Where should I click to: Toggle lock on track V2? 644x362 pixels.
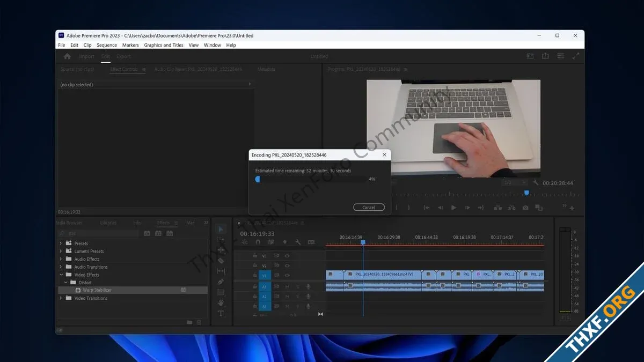click(x=255, y=265)
